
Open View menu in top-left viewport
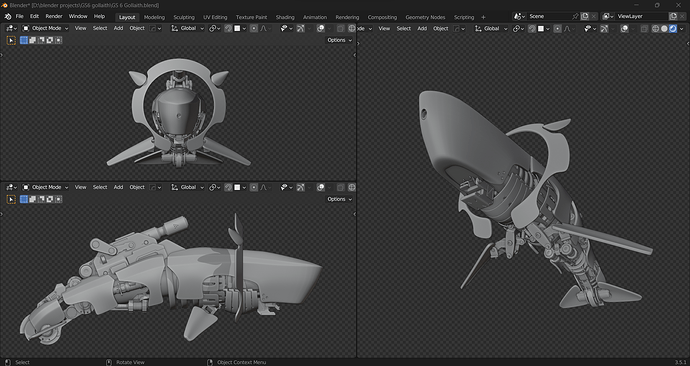[81, 28]
